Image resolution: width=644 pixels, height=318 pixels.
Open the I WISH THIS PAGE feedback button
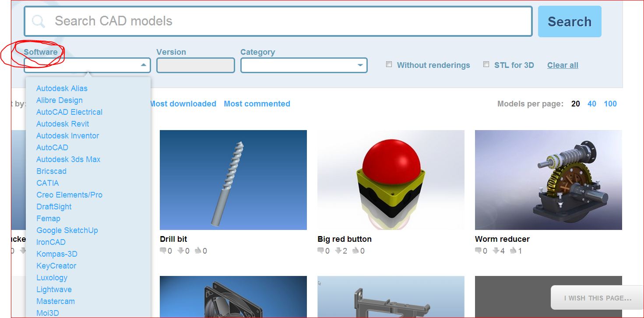pyautogui.click(x=598, y=298)
